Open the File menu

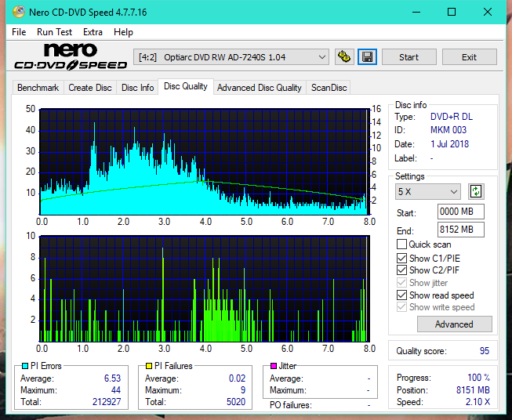point(19,32)
